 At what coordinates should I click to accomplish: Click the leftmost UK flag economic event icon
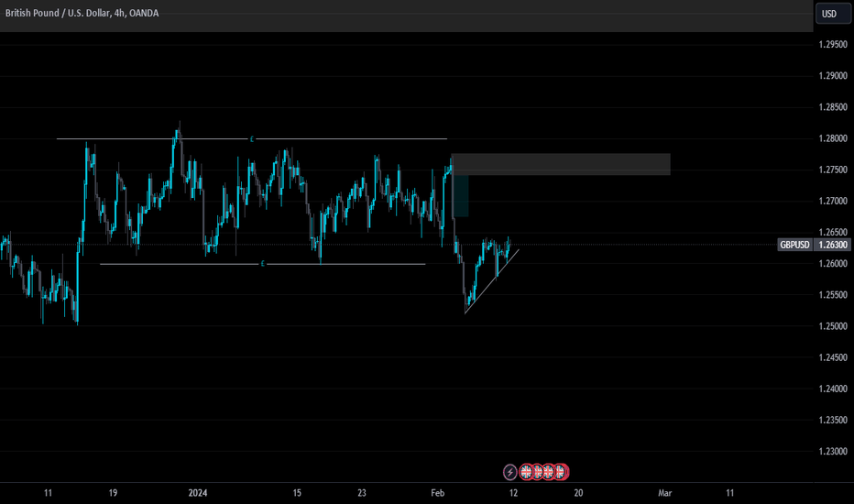pyautogui.click(x=526, y=472)
